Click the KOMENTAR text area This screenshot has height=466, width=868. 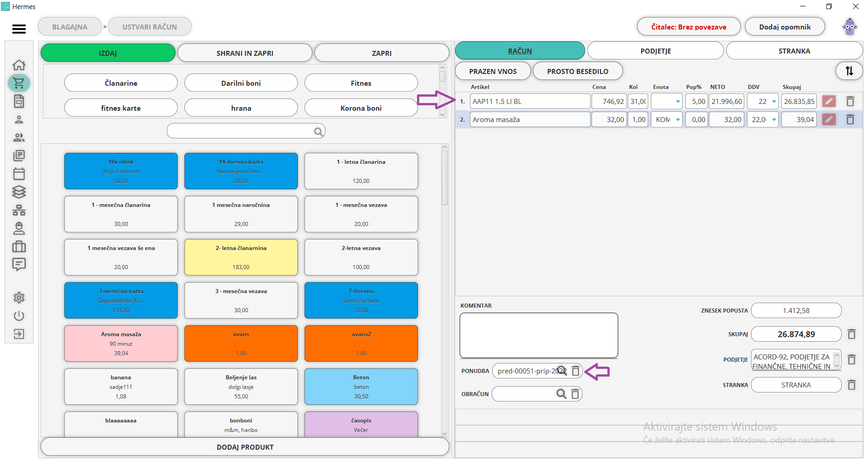click(539, 335)
